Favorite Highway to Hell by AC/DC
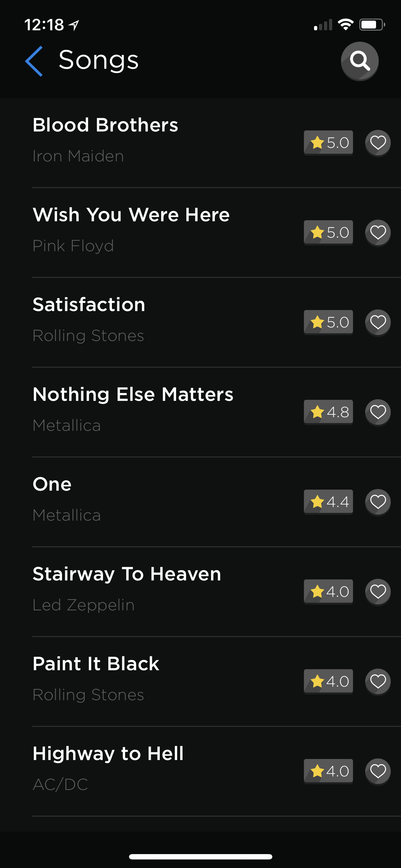The height and width of the screenshot is (868, 401). point(378,771)
